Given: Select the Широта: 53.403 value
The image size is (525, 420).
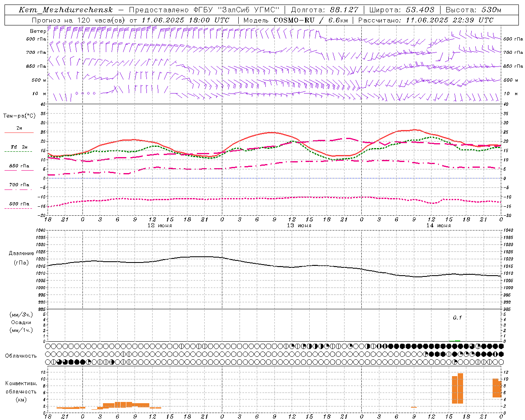Looking at the screenshot, I should [x=402, y=10].
